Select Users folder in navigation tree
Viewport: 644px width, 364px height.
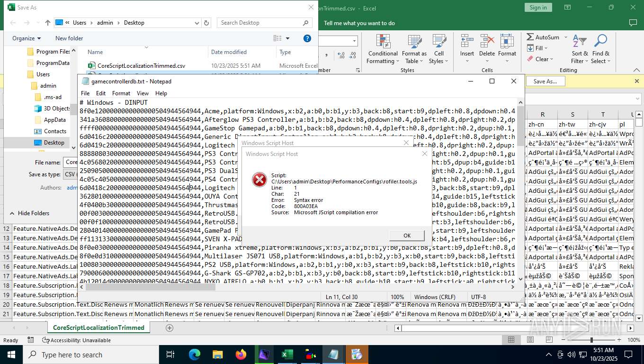(x=38, y=74)
